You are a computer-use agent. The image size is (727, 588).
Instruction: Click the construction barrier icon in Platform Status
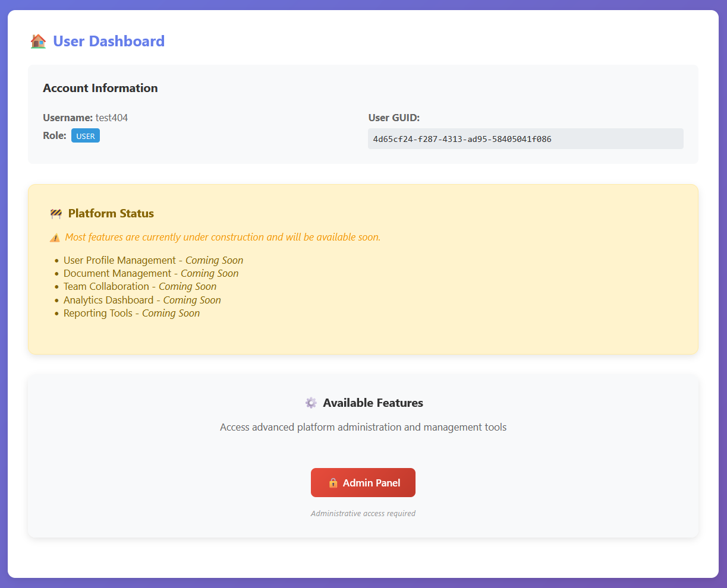[56, 214]
